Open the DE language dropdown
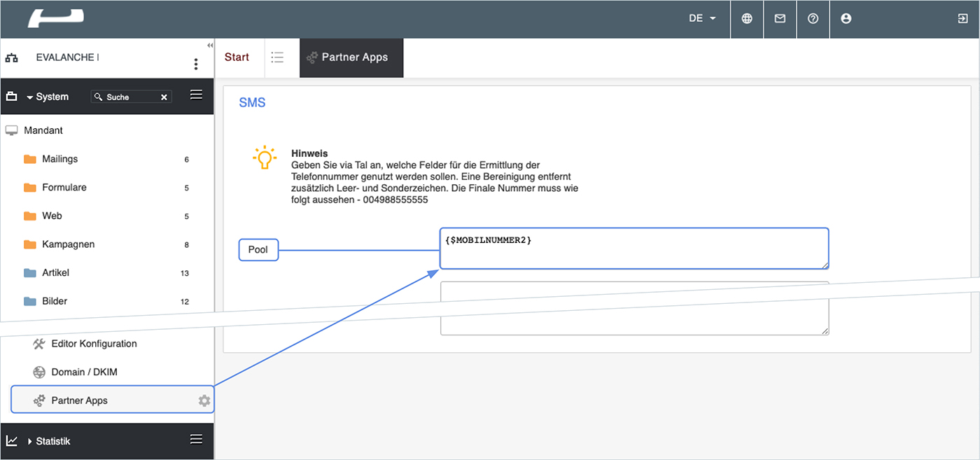Viewport: 980px width, 460px height. click(x=701, y=19)
